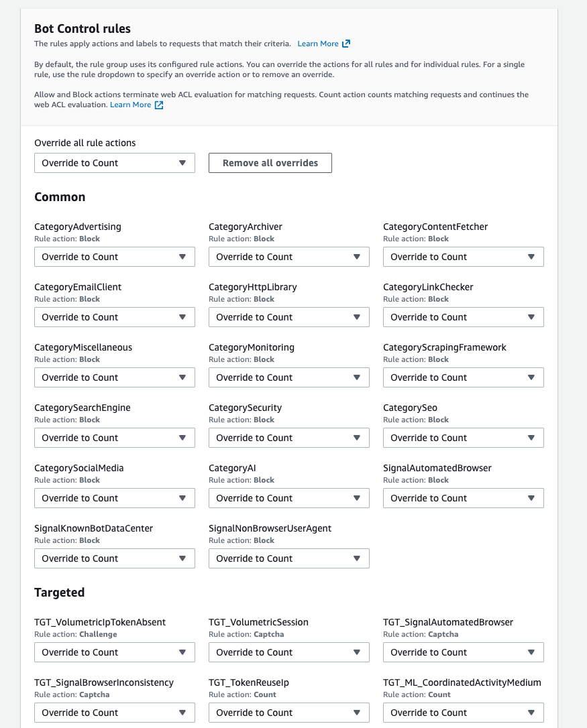587x728 pixels.
Task: Open the TGT_ML_CoordinatedActivityMedium override dropdown
Action: tap(463, 712)
